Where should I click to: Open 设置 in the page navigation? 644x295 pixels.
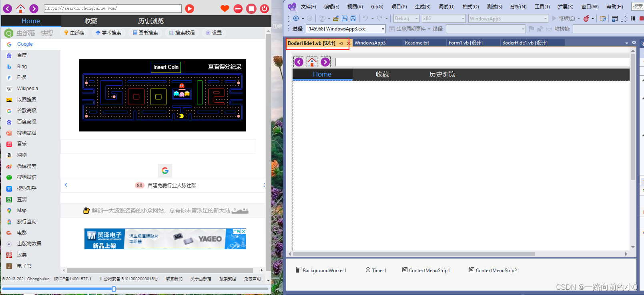(214, 33)
